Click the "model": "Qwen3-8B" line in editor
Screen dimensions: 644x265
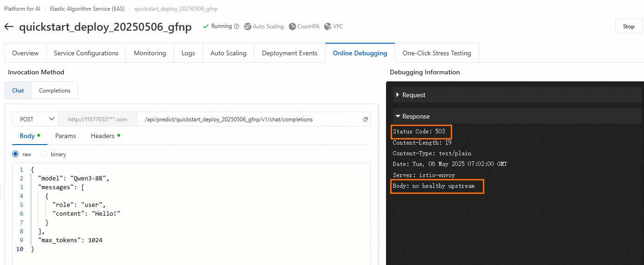[73, 179]
